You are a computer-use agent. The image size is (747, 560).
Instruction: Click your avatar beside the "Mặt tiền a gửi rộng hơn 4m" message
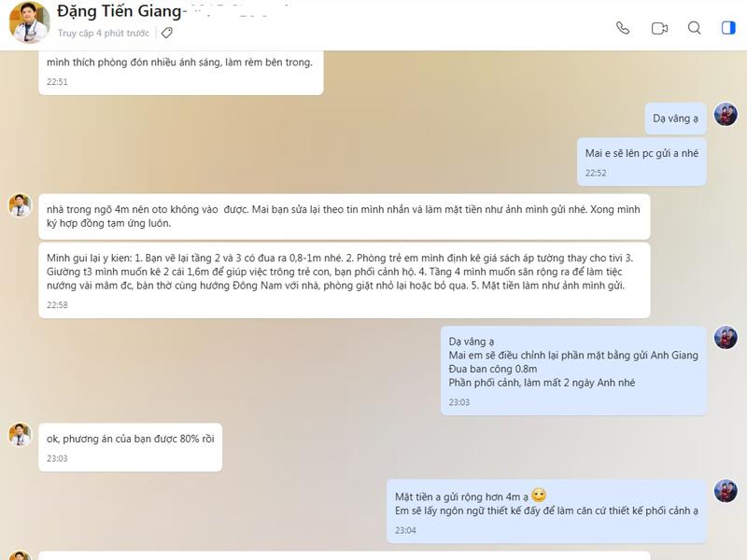click(x=726, y=491)
